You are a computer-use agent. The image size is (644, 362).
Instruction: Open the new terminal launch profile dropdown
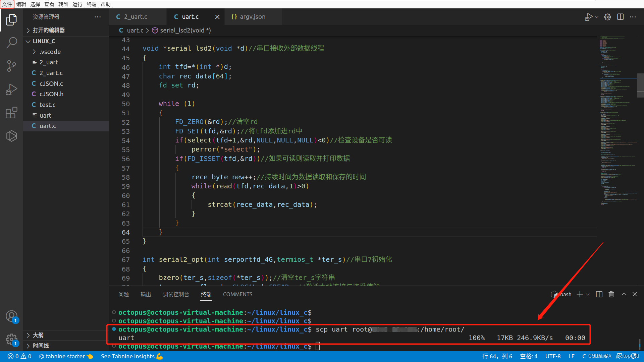(588, 295)
